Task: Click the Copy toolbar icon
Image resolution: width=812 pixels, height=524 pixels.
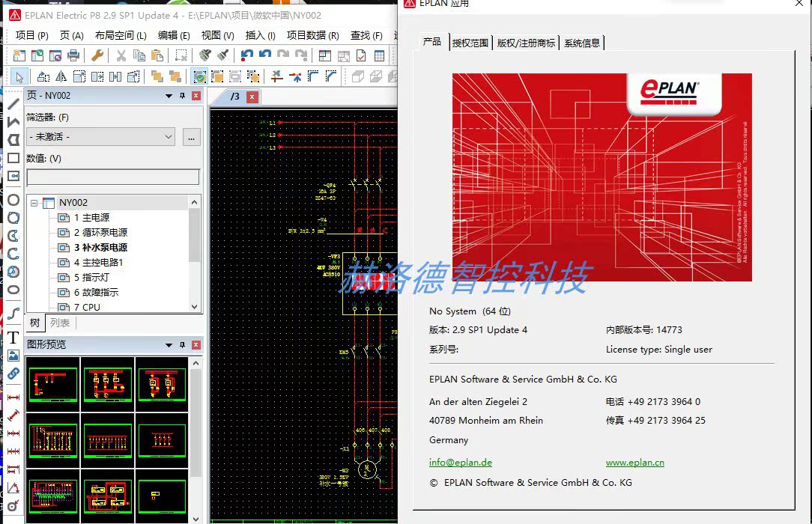Action: coord(139,55)
